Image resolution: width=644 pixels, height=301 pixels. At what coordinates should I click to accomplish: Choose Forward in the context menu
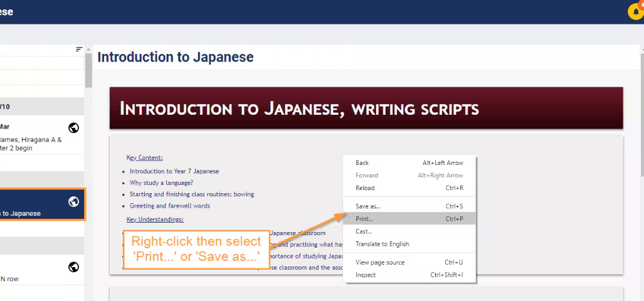coord(409,176)
